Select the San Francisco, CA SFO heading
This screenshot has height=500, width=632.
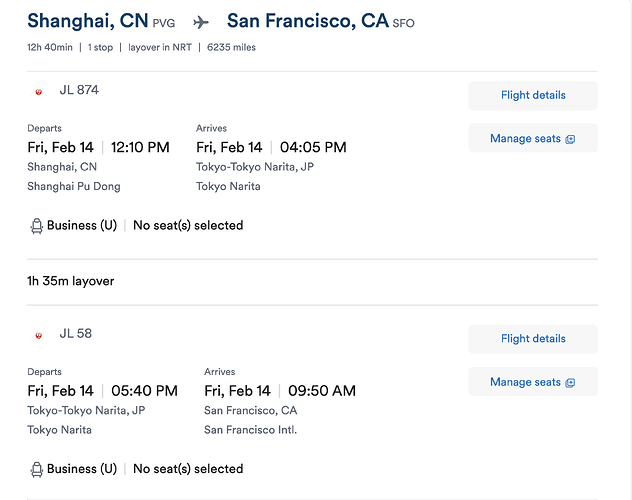pyautogui.click(x=320, y=21)
